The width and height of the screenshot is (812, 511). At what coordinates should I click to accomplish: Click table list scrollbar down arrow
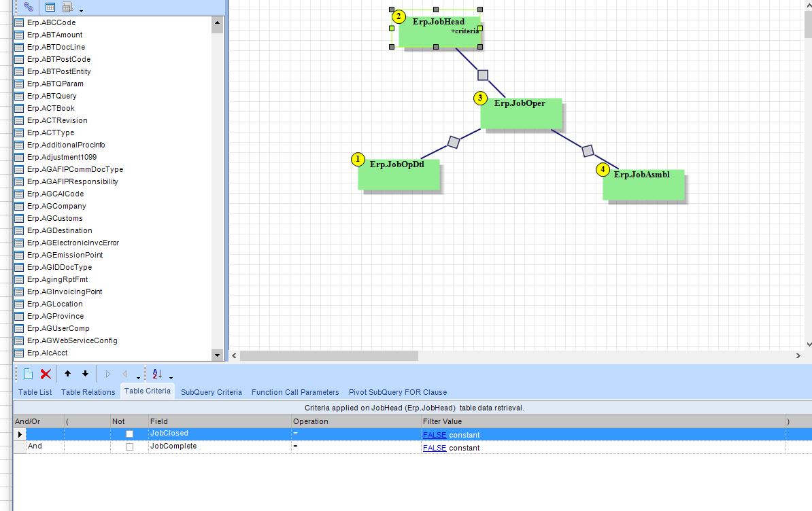(x=218, y=355)
